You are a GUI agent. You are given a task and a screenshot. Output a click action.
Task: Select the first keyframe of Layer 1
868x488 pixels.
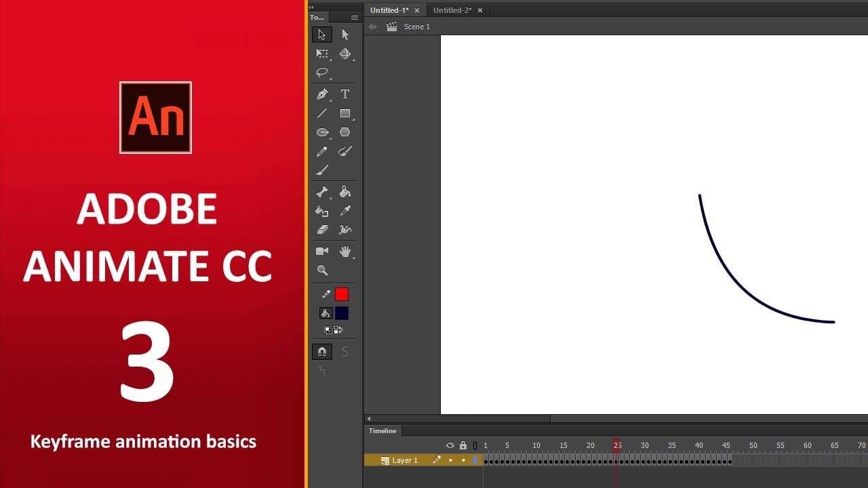[486, 460]
